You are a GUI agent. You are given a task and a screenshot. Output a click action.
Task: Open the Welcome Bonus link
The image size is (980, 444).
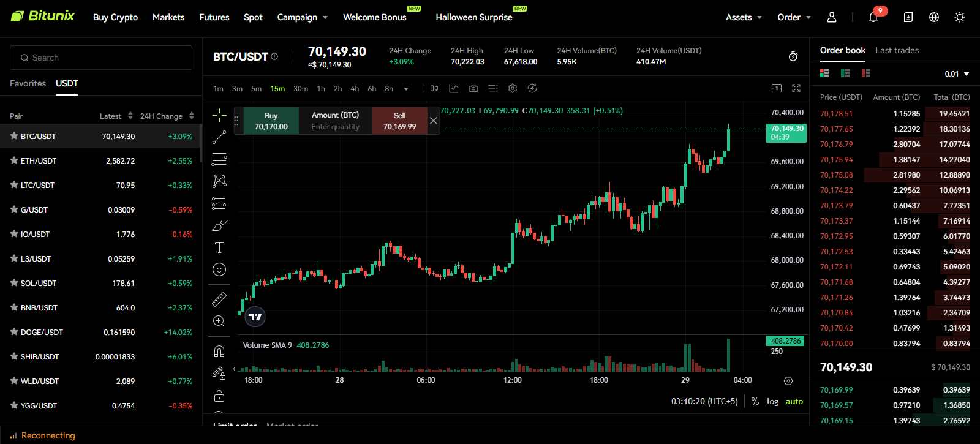pos(375,17)
